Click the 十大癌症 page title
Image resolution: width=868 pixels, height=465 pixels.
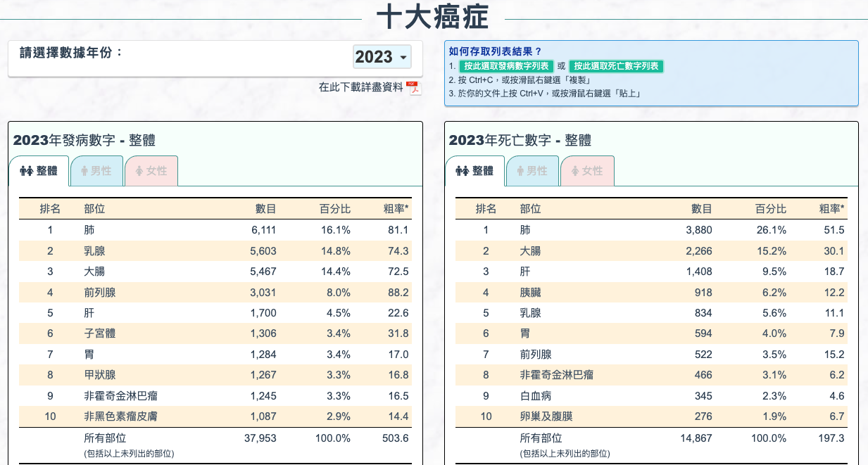pyautogui.click(x=434, y=17)
